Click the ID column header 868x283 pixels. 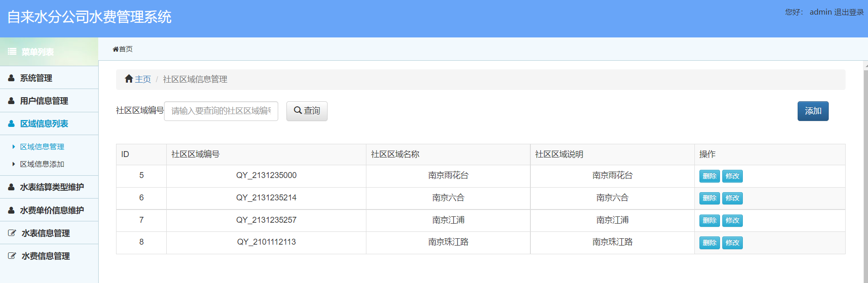(141, 154)
